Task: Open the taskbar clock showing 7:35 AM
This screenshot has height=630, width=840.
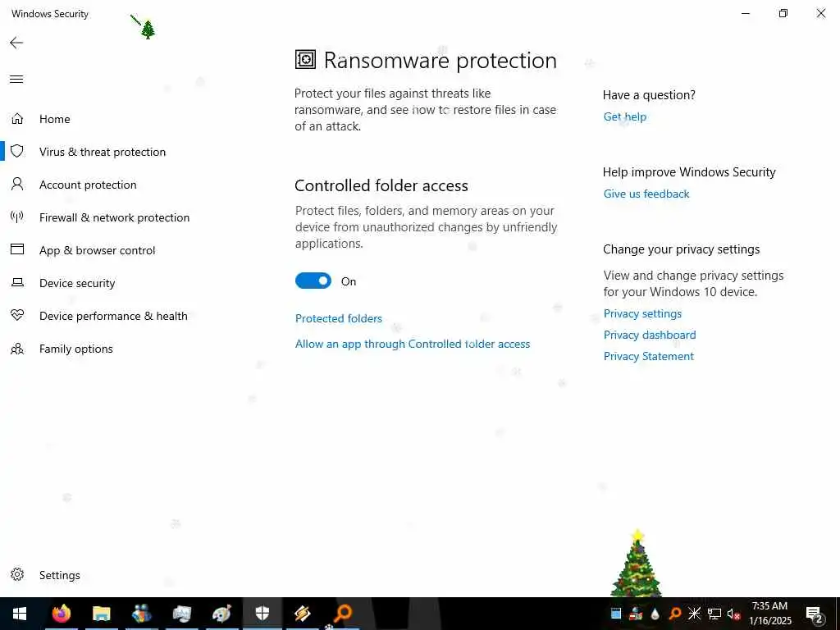Action: [x=769, y=614]
